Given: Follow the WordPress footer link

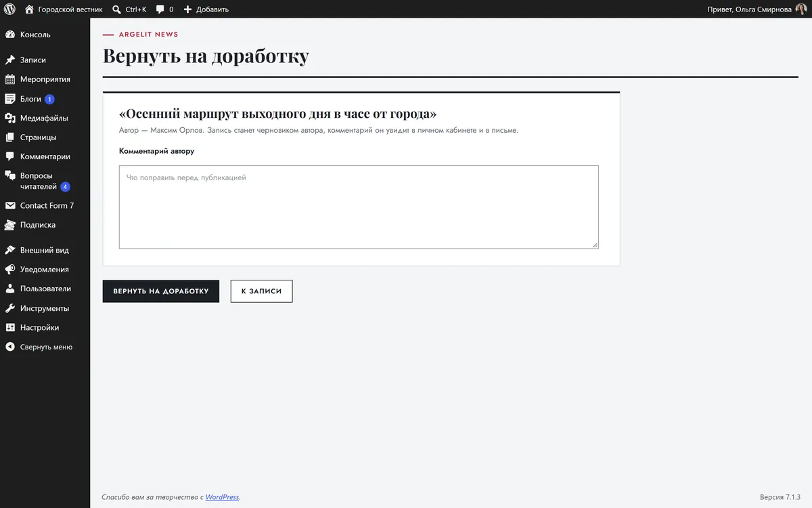Looking at the screenshot, I should [222, 497].
